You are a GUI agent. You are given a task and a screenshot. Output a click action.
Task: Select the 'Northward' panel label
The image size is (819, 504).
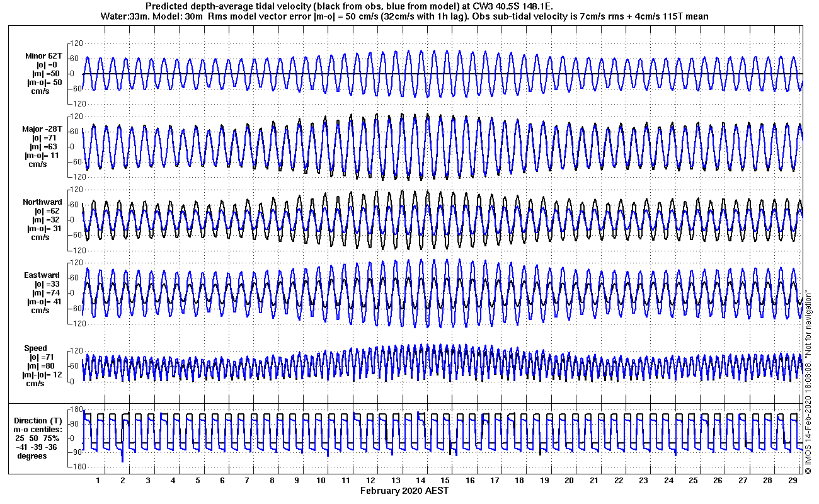pos(42,202)
